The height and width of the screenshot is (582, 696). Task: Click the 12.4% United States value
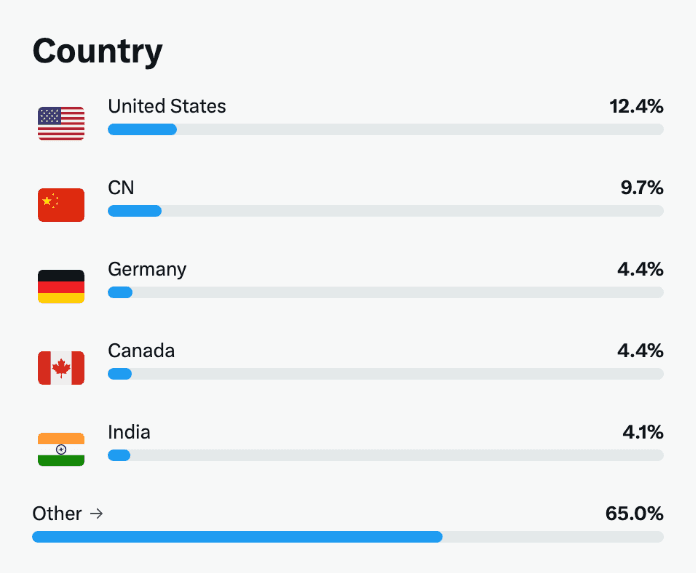coord(636,106)
